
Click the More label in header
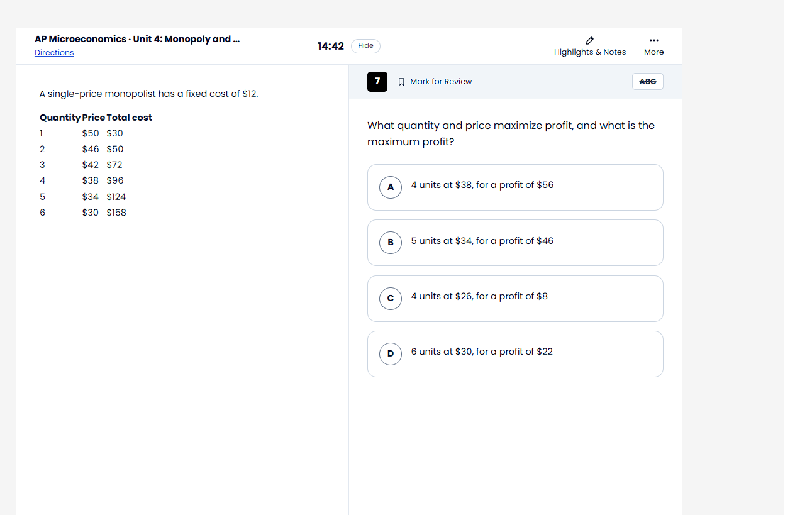click(x=653, y=52)
